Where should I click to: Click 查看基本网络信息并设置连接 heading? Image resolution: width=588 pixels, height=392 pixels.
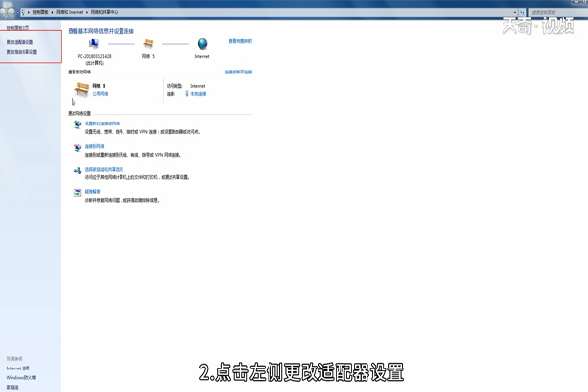tap(101, 31)
